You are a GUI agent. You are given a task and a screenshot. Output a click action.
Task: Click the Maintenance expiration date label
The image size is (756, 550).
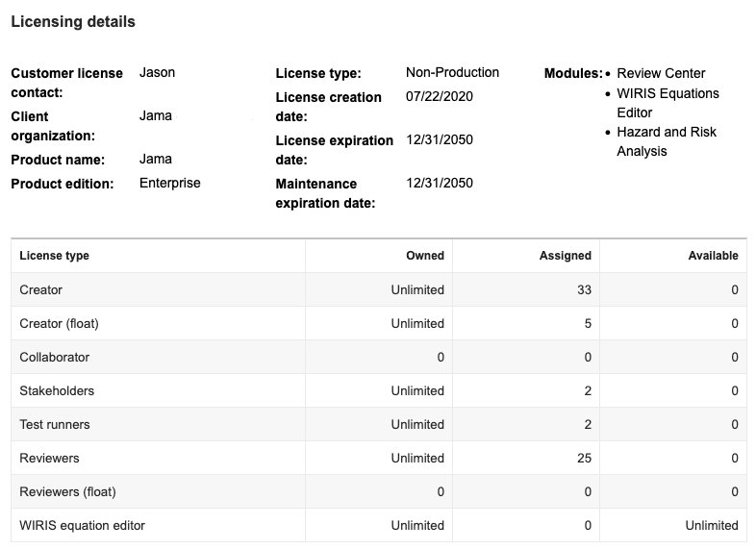(x=325, y=194)
